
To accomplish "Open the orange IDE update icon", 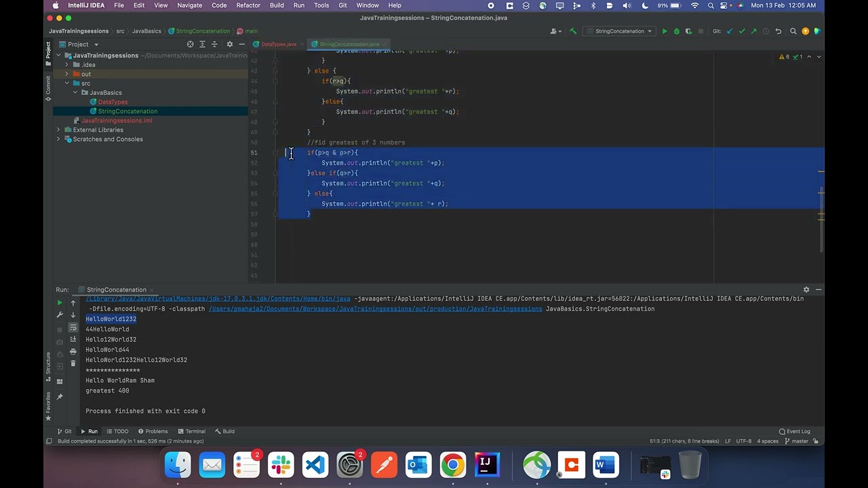I will coord(806,31).
